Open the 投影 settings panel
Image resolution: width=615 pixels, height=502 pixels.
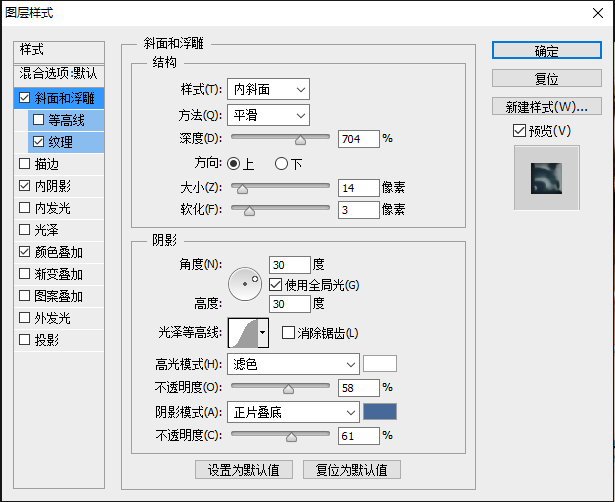click(47, 340)
